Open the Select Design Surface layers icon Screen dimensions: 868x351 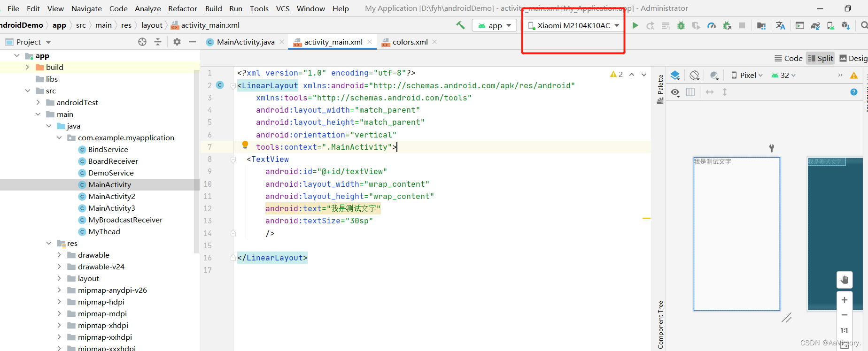tap(675, 75)
